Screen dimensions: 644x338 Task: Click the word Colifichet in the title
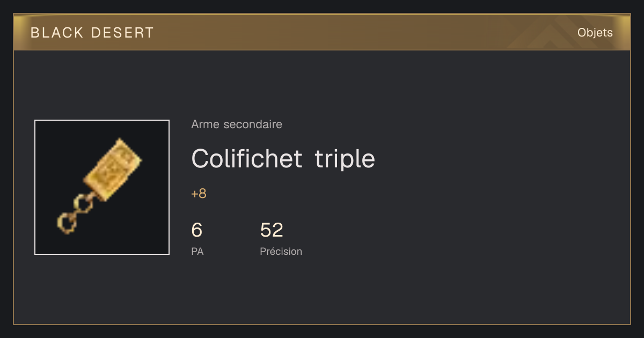[x=246, y=159]
